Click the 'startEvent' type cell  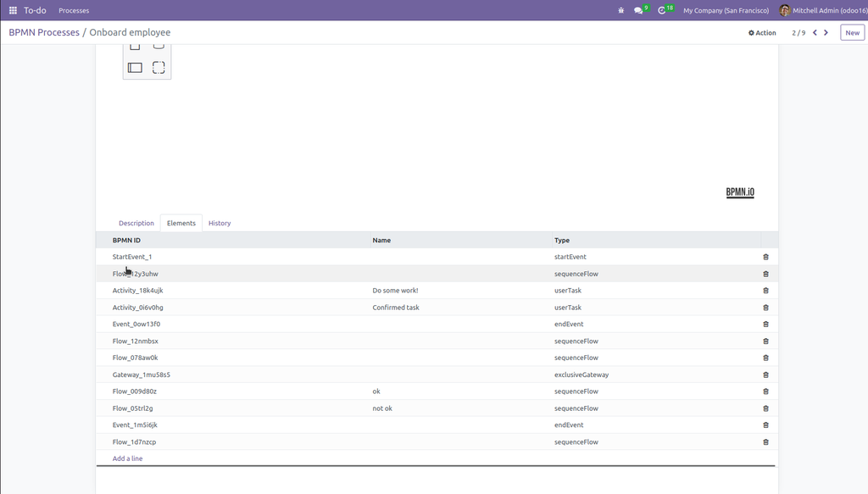tap(570, 257)
